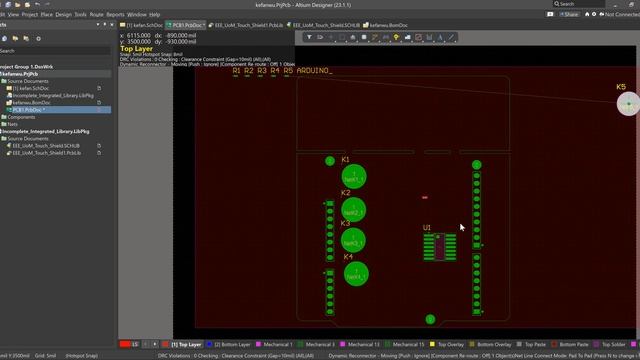
Task: Select the place component chip icon
Action: pos(364,37)
